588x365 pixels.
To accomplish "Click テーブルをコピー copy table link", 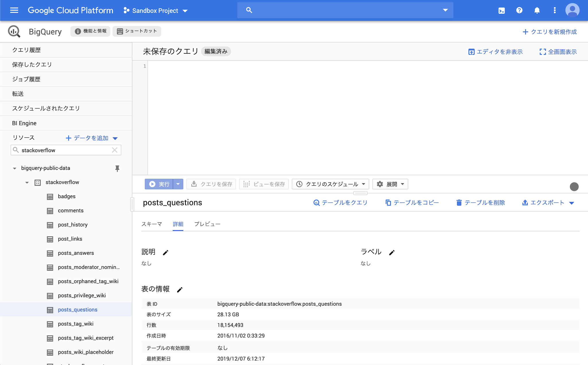I will click(x=412, y=203).
